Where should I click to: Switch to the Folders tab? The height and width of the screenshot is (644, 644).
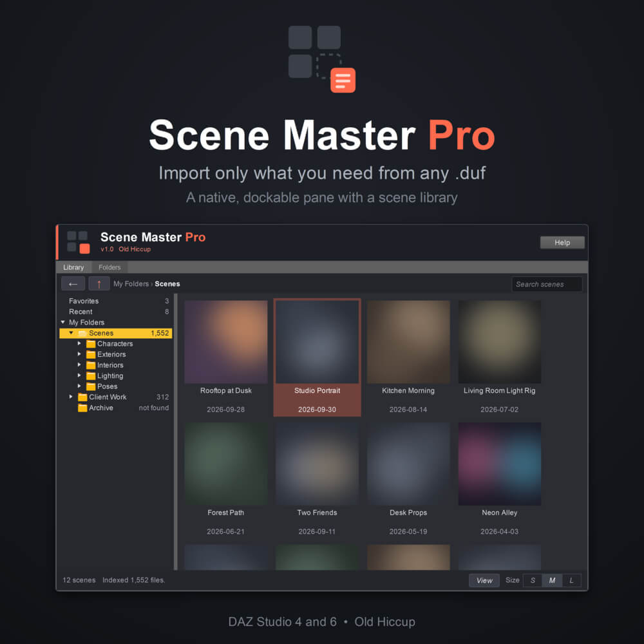tap(109, 267)
